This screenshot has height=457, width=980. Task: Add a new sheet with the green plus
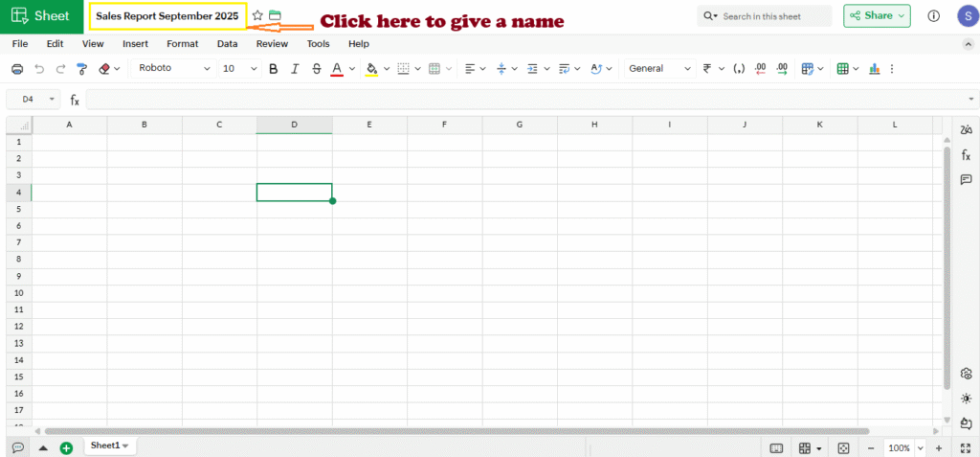pos(66,447)
